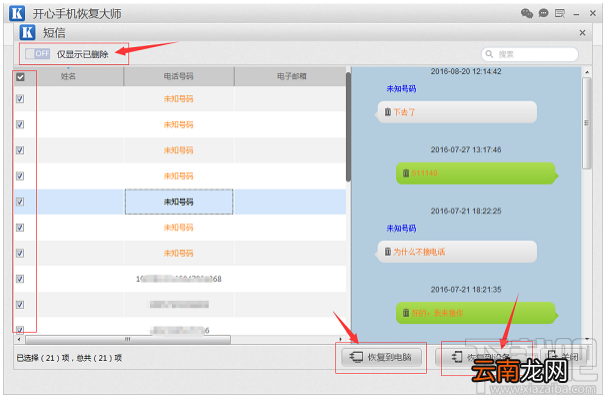Click the green message bubble 511140
This screenshot has width=605, height=399.
[x=477, y=173]
